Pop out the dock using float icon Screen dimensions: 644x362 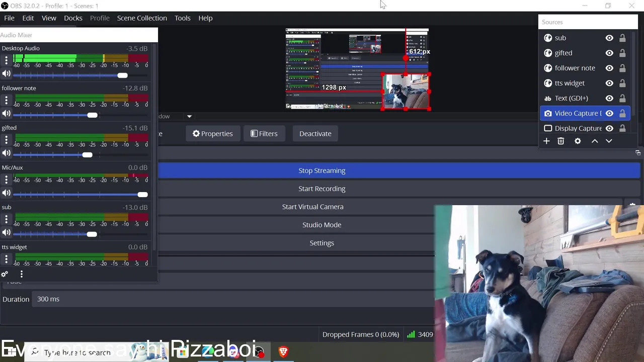[638, 153]
